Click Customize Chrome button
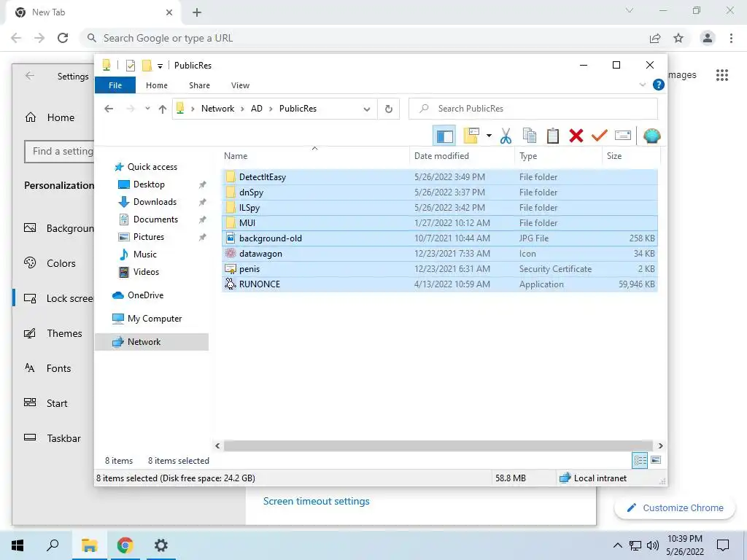 (675, 508)
